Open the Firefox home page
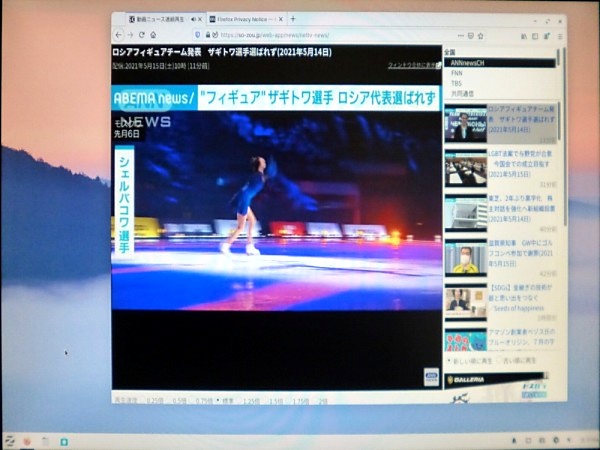Viewport: 600px width, 450px height. point(153,35)
